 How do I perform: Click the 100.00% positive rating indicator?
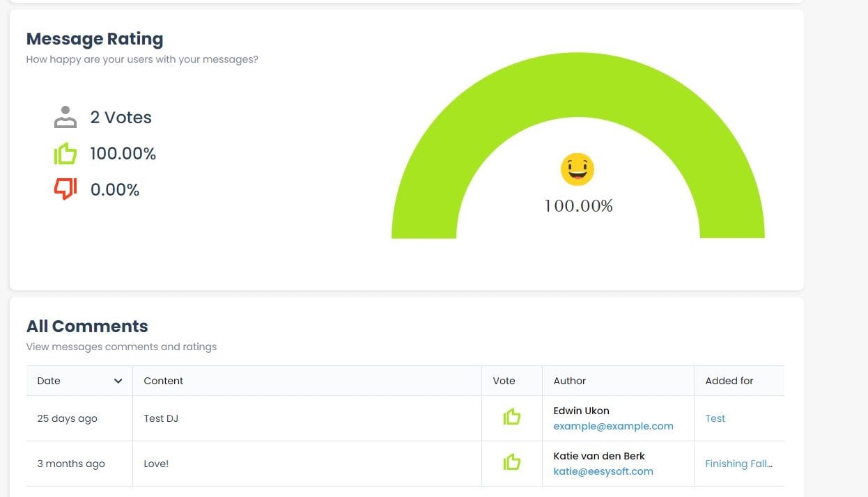[123, 153]
